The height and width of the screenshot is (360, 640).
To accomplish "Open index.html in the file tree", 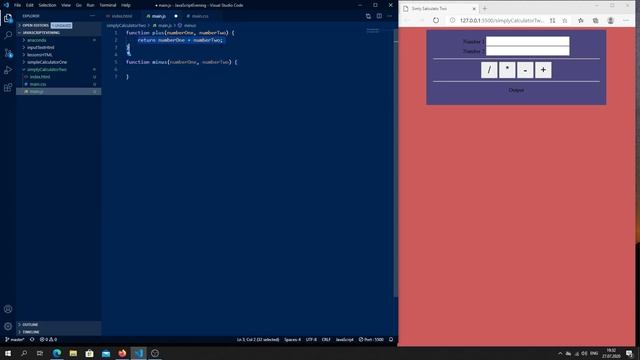I will 40,77.
